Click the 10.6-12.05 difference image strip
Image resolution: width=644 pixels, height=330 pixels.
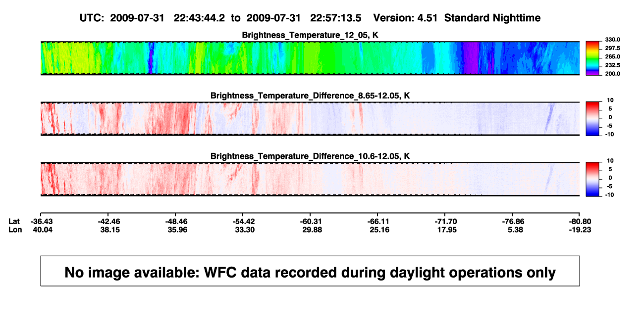click(x=310, y=179)
